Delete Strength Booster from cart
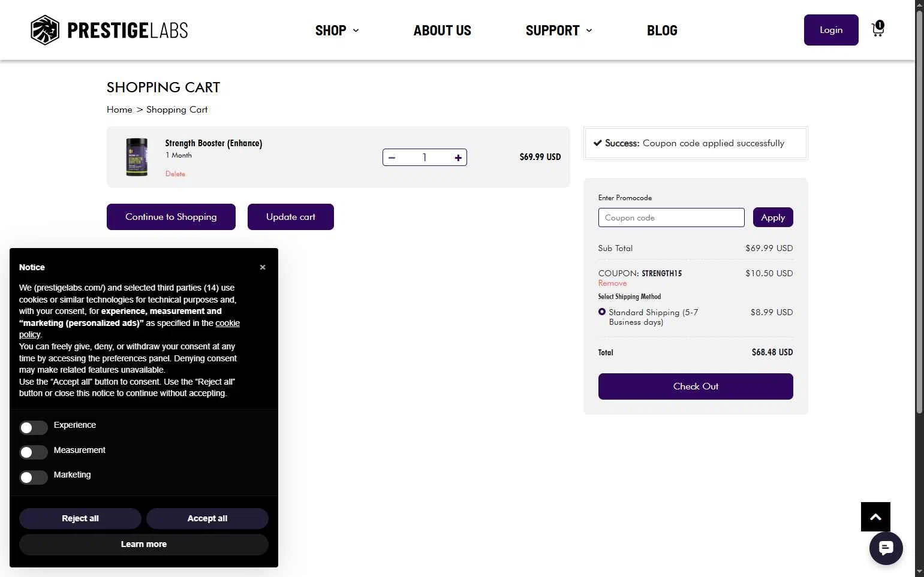 point(175,174)
